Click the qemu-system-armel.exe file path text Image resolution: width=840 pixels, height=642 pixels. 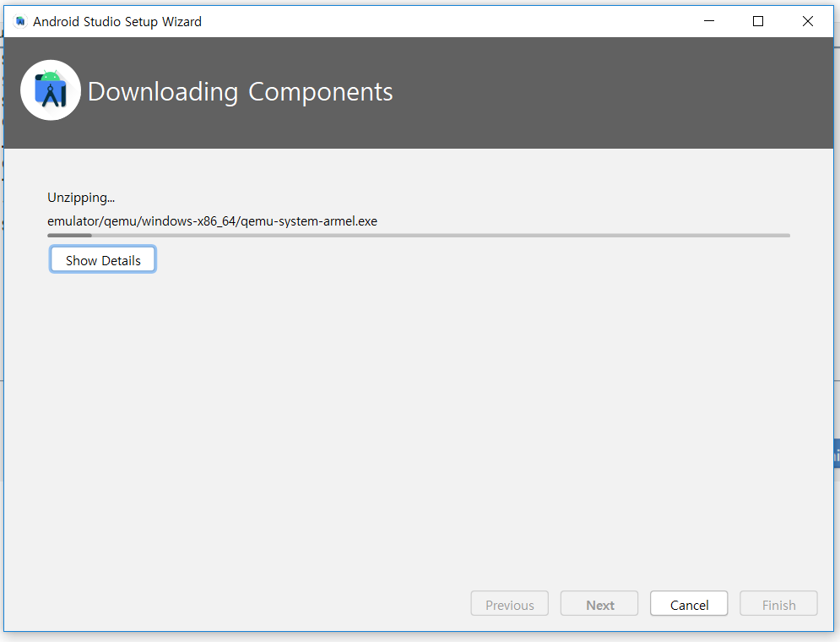(x=212, y=221)
